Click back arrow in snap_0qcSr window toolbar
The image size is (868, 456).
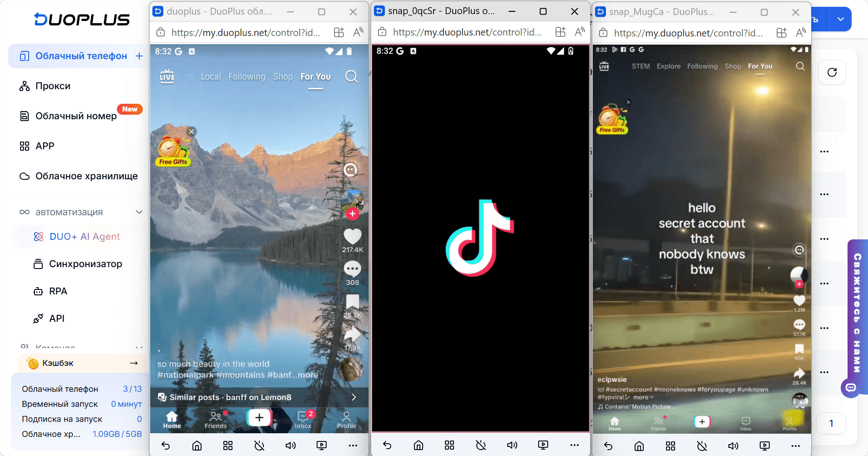(387, 445)
